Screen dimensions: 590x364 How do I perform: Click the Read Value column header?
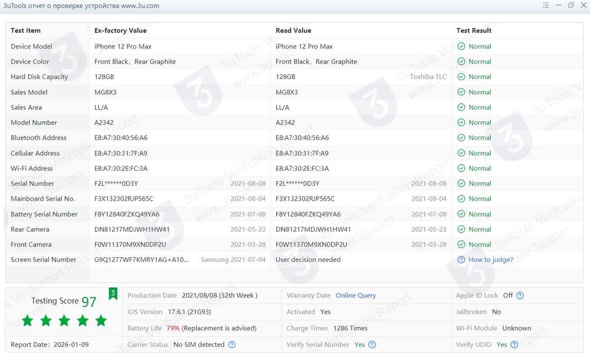tap(293, 31)
